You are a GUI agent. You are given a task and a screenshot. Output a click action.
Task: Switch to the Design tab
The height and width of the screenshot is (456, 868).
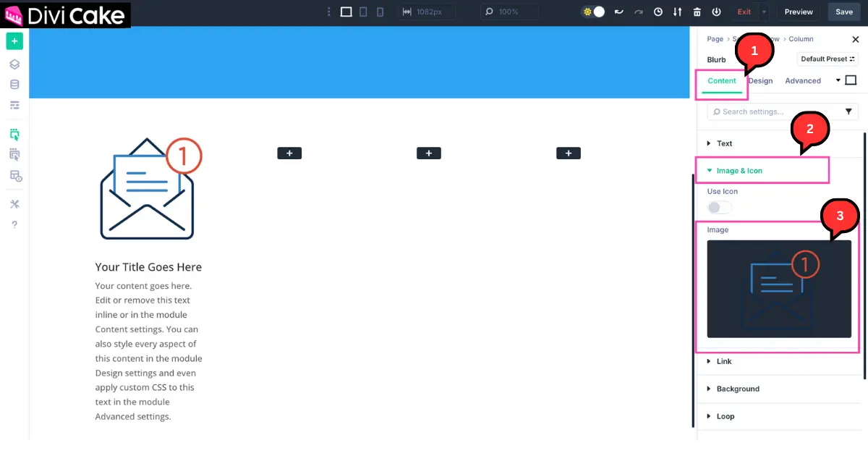[760, 81]
